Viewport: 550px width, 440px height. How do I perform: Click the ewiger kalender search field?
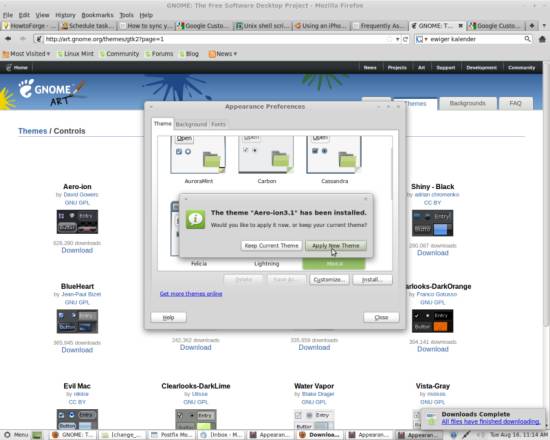[x=475, y=39]
